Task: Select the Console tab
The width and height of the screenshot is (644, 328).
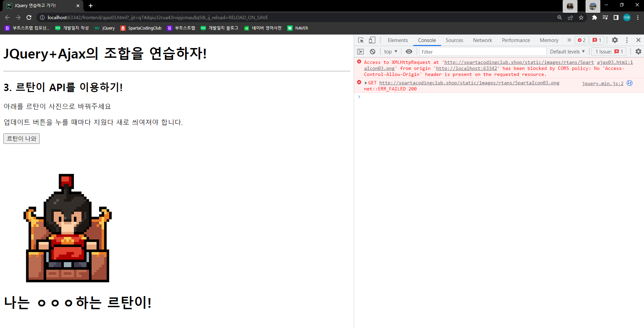Action: click(x=427, y=40)
